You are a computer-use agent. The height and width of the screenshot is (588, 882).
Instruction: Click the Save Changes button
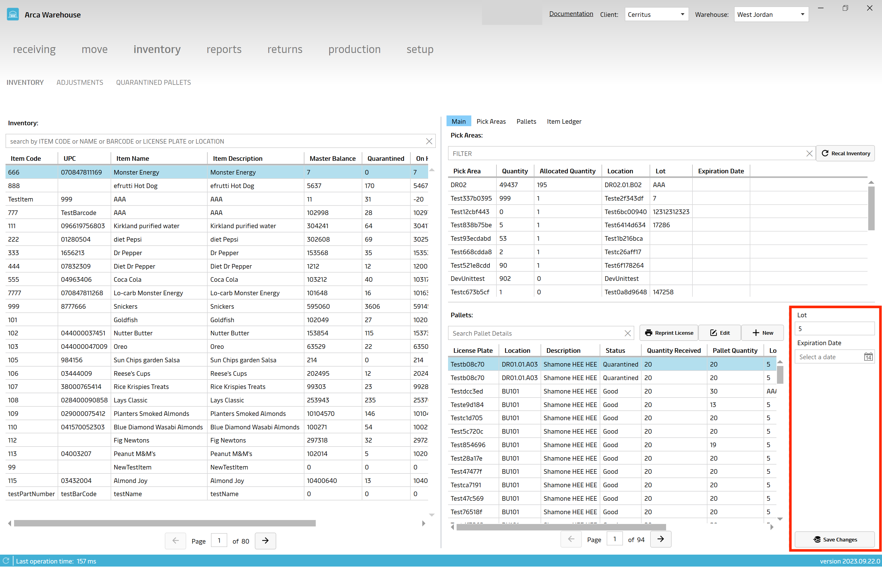point(835,539)
